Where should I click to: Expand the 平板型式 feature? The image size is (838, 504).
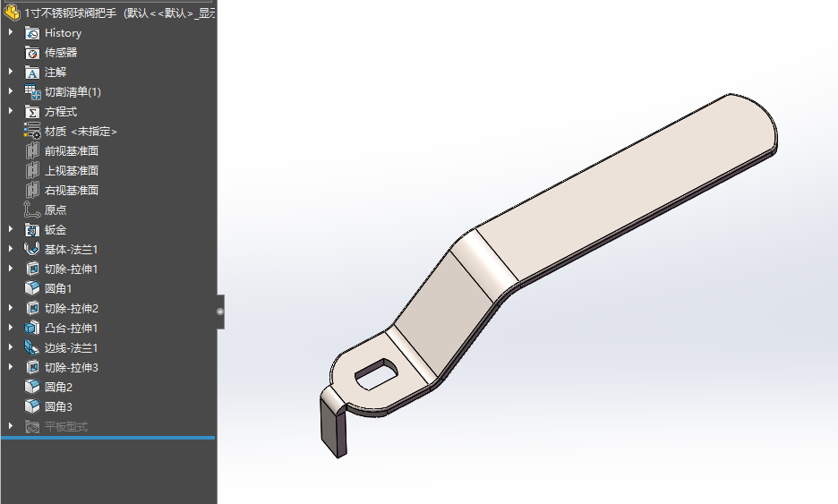[x=11, y=426]
